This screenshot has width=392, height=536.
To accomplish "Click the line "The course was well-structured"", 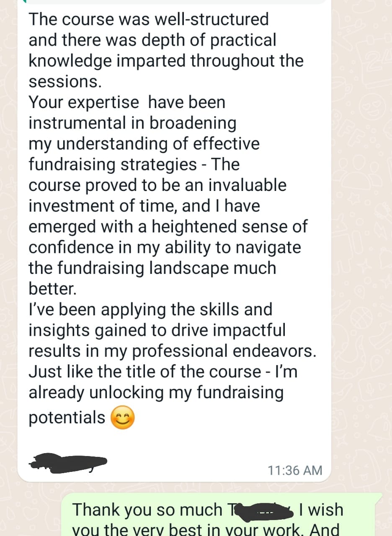I will click(149, 19).
